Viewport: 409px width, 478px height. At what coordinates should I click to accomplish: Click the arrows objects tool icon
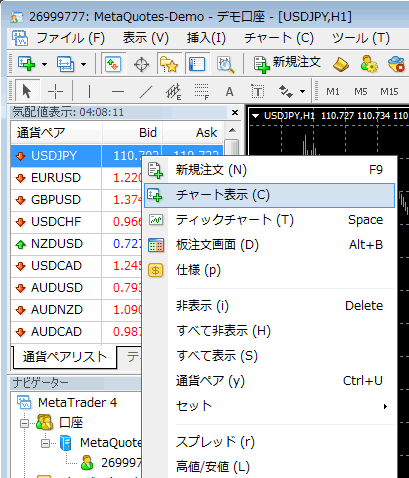(x=286, y=91)
